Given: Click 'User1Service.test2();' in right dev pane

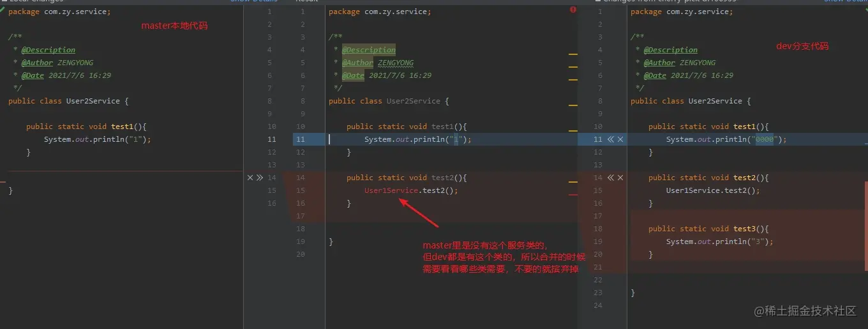Looking at the screenshot, I should pos(713,190).
